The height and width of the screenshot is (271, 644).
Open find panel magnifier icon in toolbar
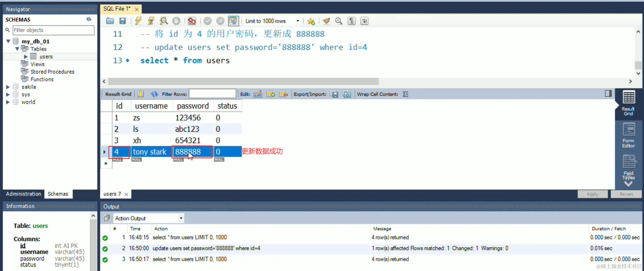[339, 21]
